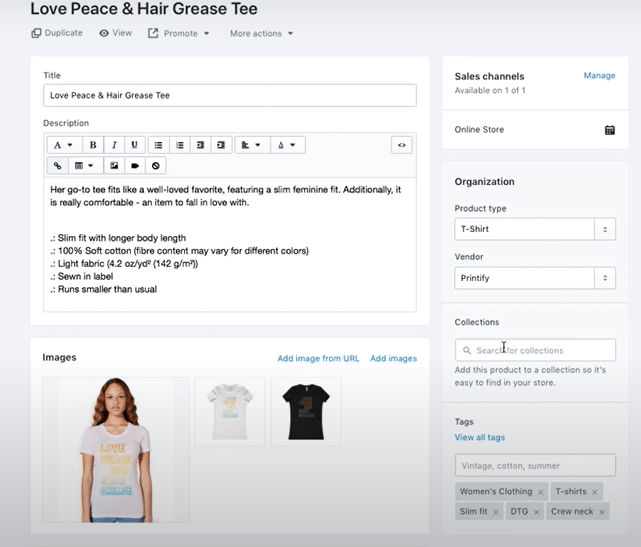Open the Product type combo box
The image size is (641, 547).
[535, 229]
